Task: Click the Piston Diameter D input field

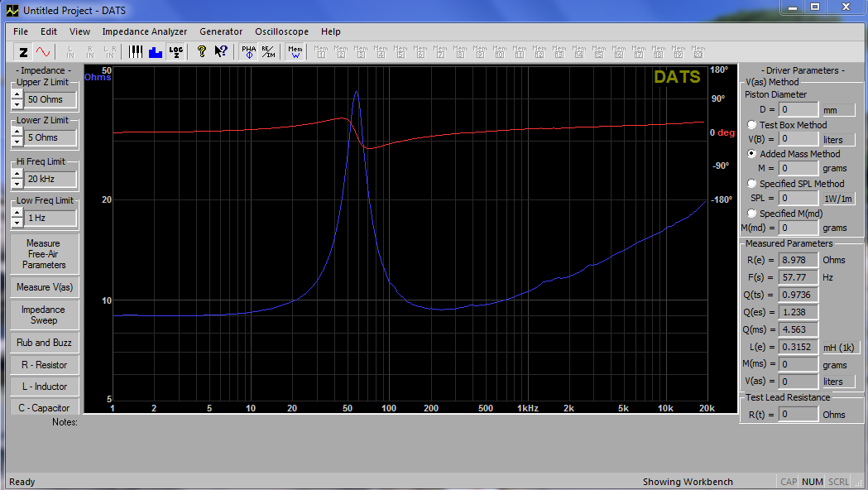Action: point(798,109)
